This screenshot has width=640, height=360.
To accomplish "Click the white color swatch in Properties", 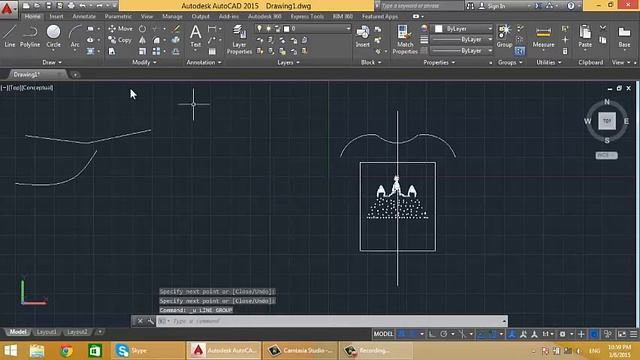I will tap(438, 29).
